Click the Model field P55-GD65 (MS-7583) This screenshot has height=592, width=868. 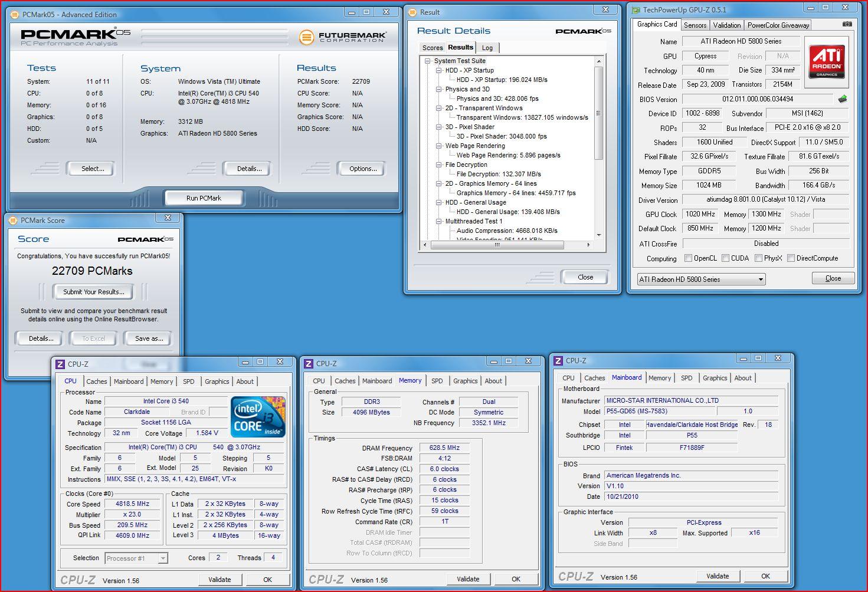tap(659, 412)
